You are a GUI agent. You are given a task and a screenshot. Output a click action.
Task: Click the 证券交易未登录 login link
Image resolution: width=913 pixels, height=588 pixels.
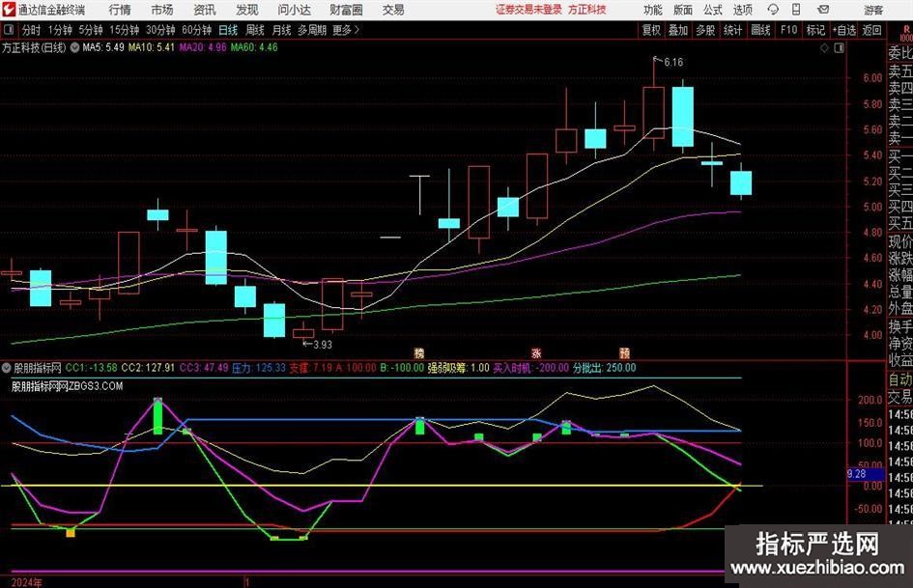click(x=528, y=10)
